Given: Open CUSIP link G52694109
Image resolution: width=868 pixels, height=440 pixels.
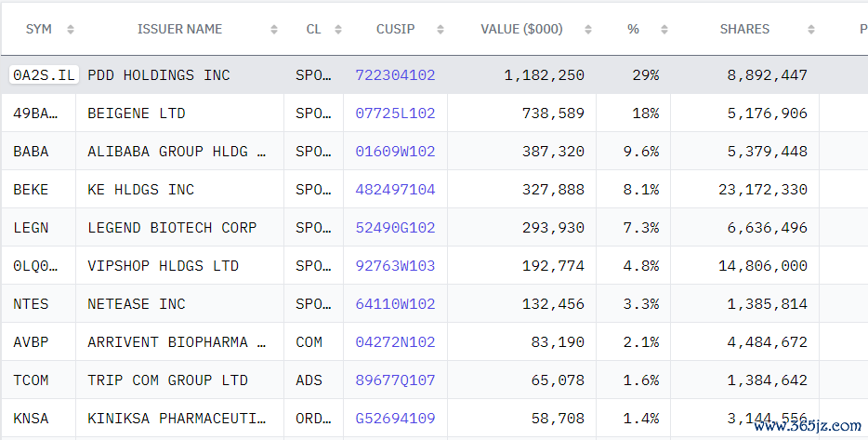Looking at the screenshot, I should pos(395,419).
